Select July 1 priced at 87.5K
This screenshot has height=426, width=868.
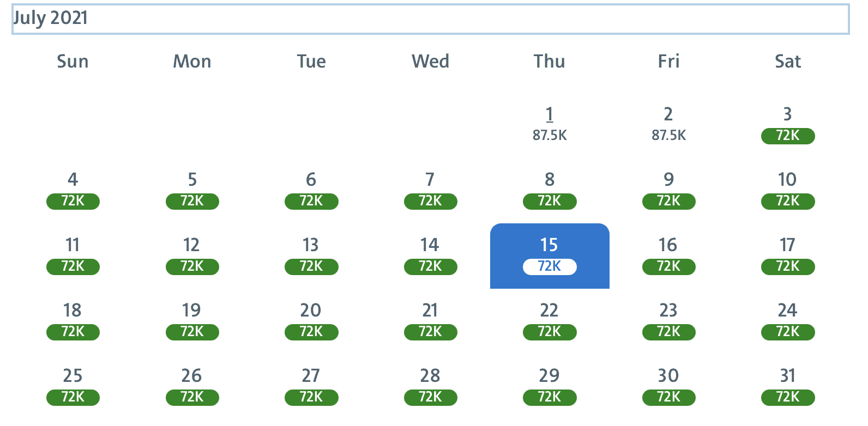point(550,124)
